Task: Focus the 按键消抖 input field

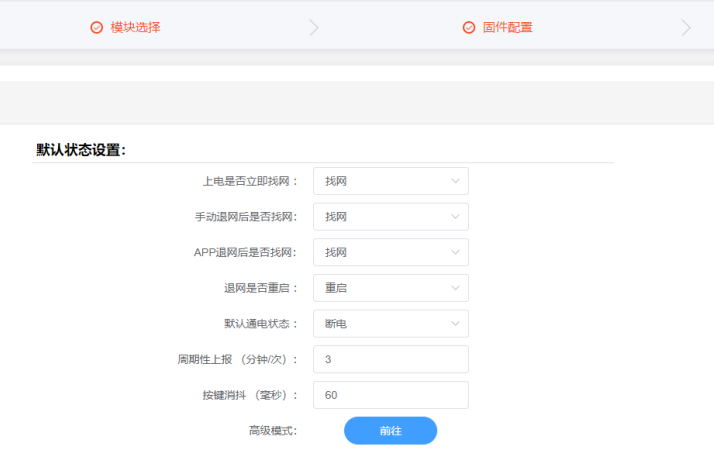Action: 390,395
